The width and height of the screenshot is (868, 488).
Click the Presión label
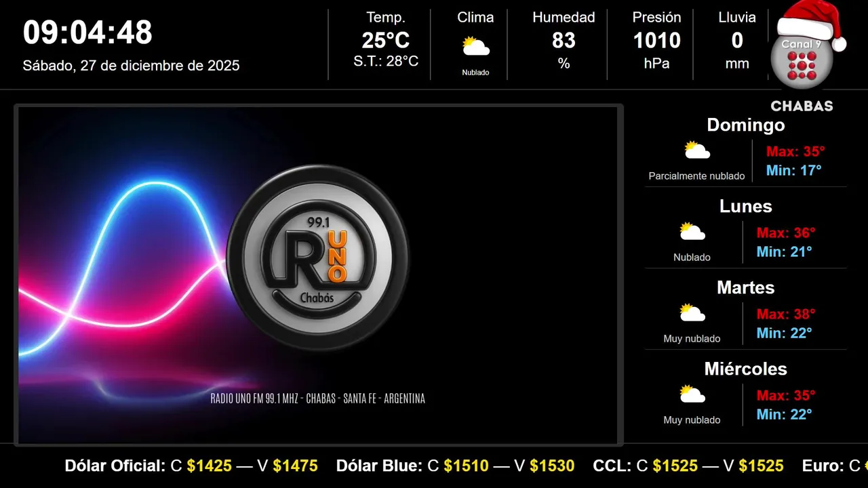(x=656, y=18)
